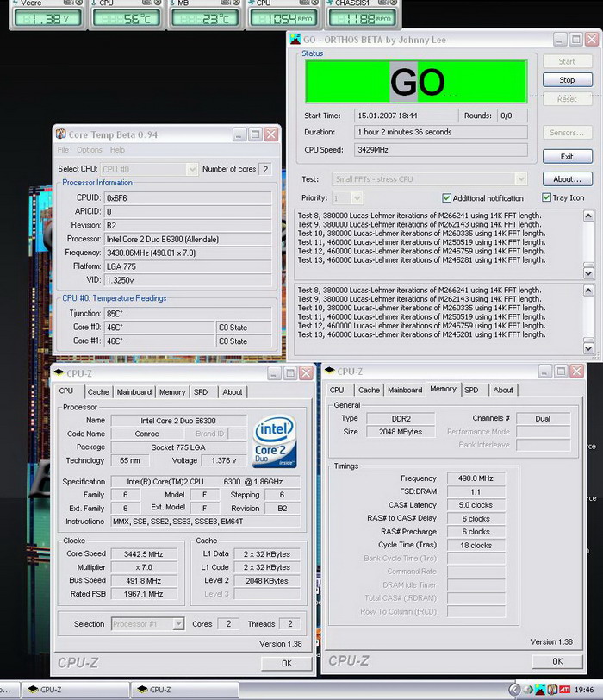Image resolution: width=603 pixels, height=700 pixels.
Task: Click the Core Speed 3442.5 MHz value
Action: 144,554
